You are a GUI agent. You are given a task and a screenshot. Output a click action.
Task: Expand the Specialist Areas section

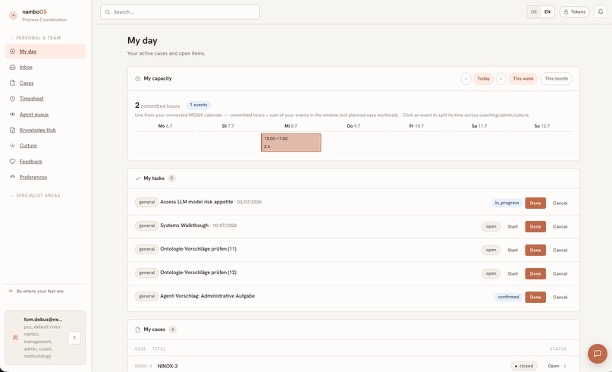click(x=36, y=196)
